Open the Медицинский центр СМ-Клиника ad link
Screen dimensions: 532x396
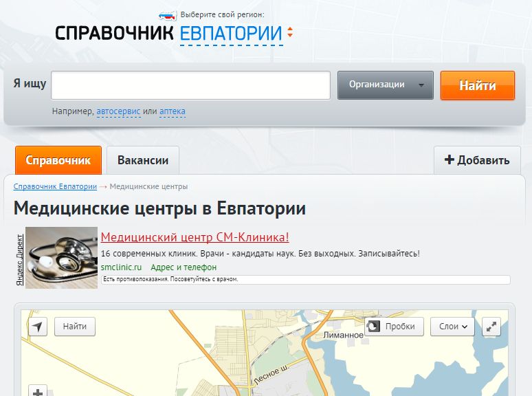click(195, 237)
